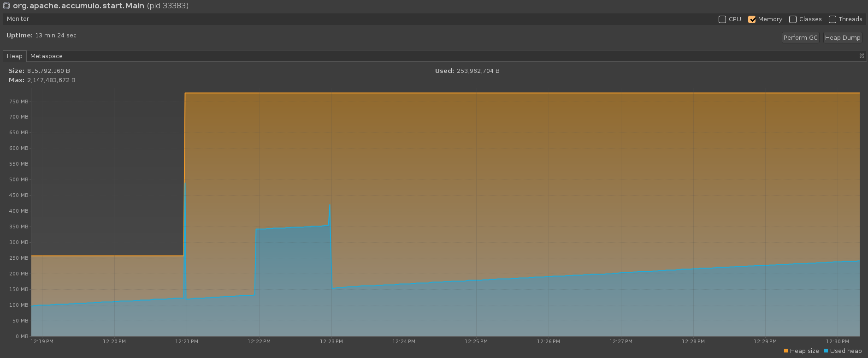This screenshot has height=358, width=868.
Task: Click the Max value 2,147,483,672 B
Action: click(x=51, y=80)
